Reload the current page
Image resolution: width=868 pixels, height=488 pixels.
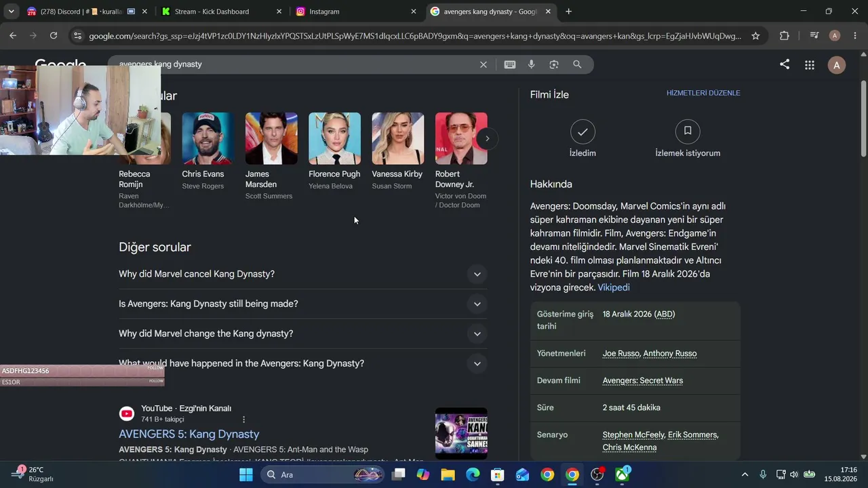54,36
